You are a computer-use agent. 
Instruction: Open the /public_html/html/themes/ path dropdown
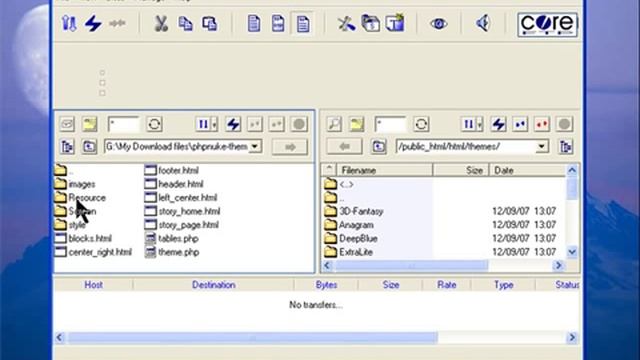tap(542, 147)
